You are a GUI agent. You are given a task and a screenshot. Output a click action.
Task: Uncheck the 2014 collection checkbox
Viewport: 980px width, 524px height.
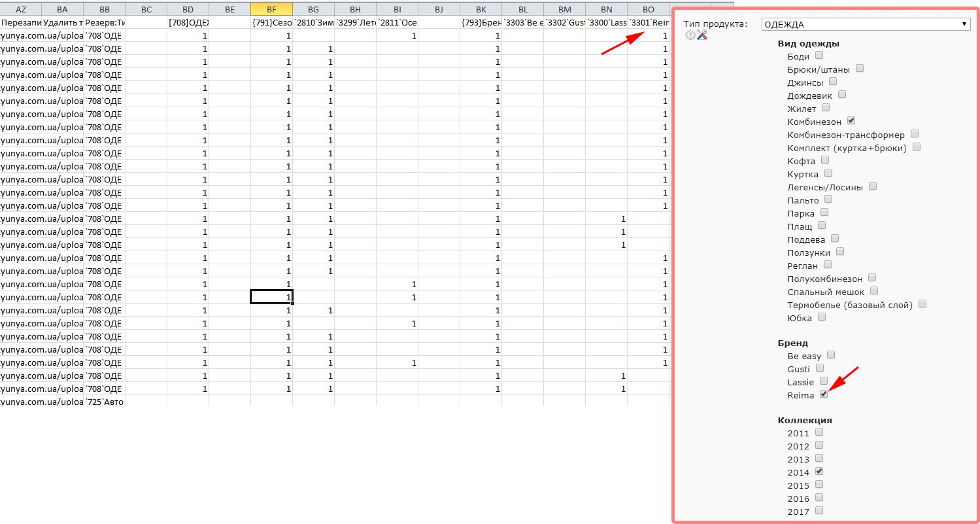click(x=819, y=472)
